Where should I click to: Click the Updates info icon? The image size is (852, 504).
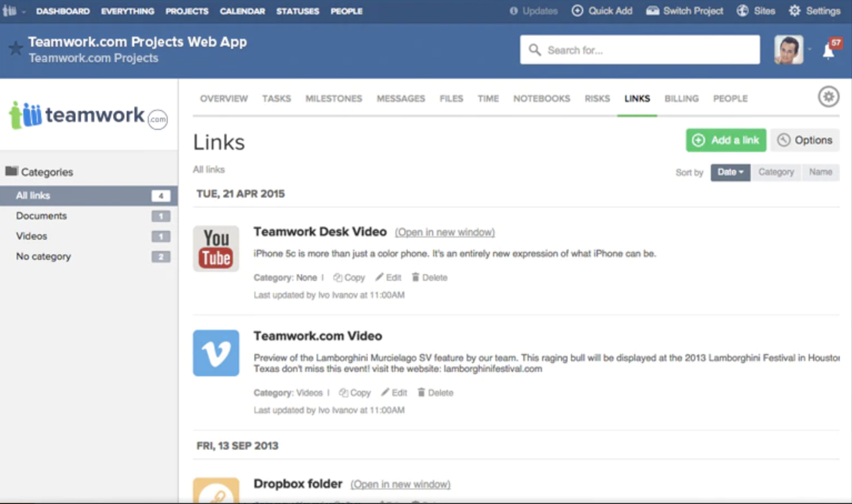[x=514, y=11]
